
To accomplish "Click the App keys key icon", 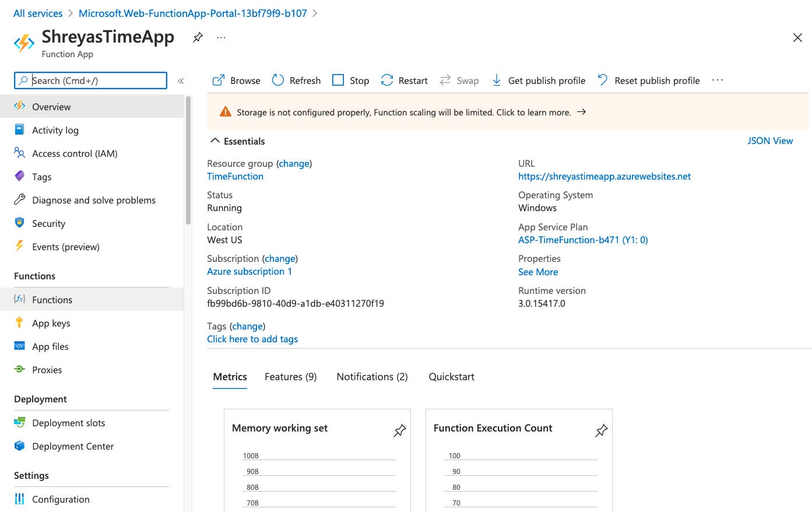I will (x=20, y=322).
